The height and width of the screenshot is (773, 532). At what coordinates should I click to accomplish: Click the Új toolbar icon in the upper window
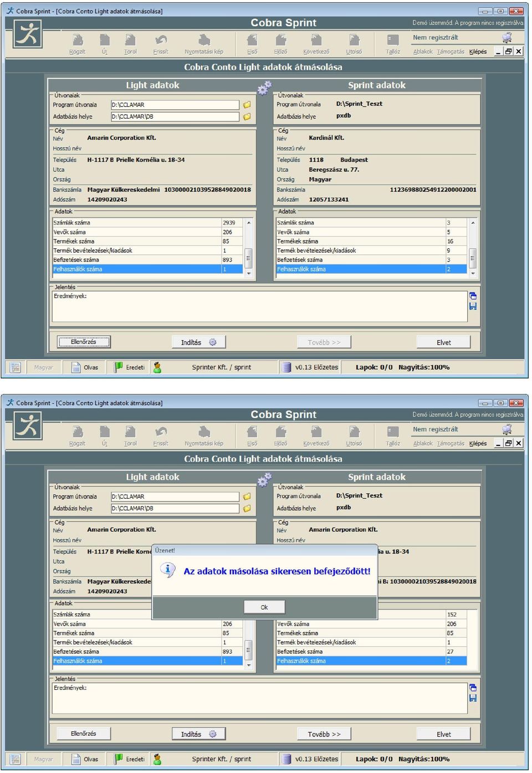pyautogui.click(x=105, y=40)
